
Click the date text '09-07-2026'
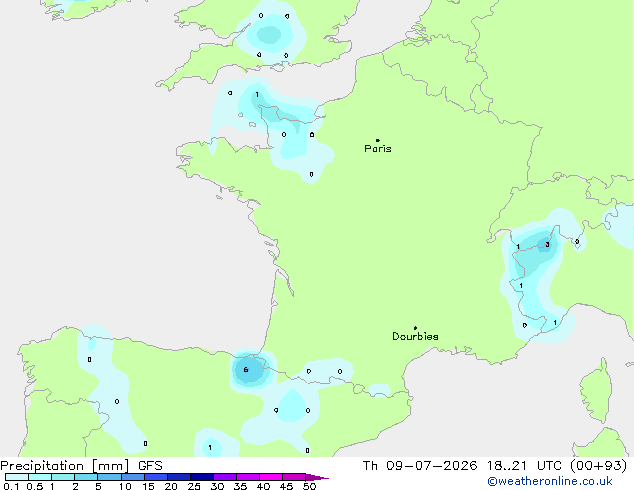pyautogui.click(x=431, y=466)
